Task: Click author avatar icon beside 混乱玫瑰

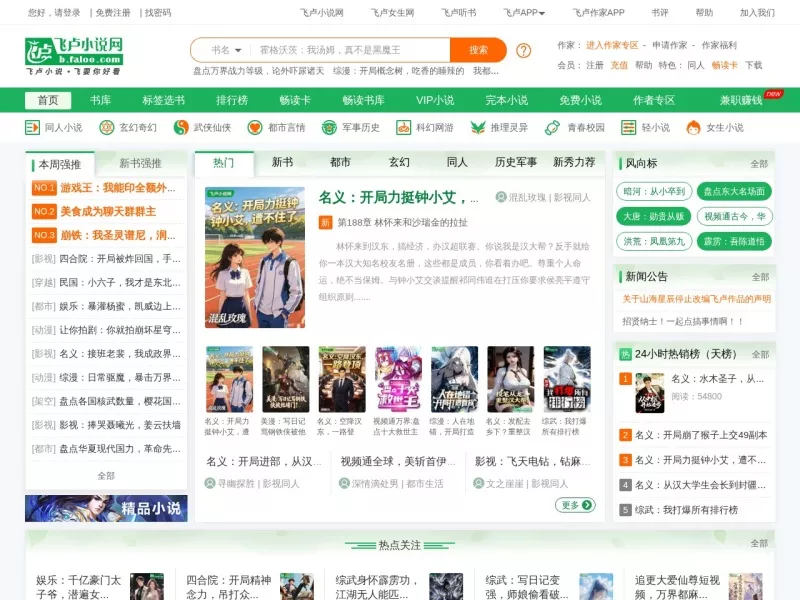Action: (x=501, y=197)
